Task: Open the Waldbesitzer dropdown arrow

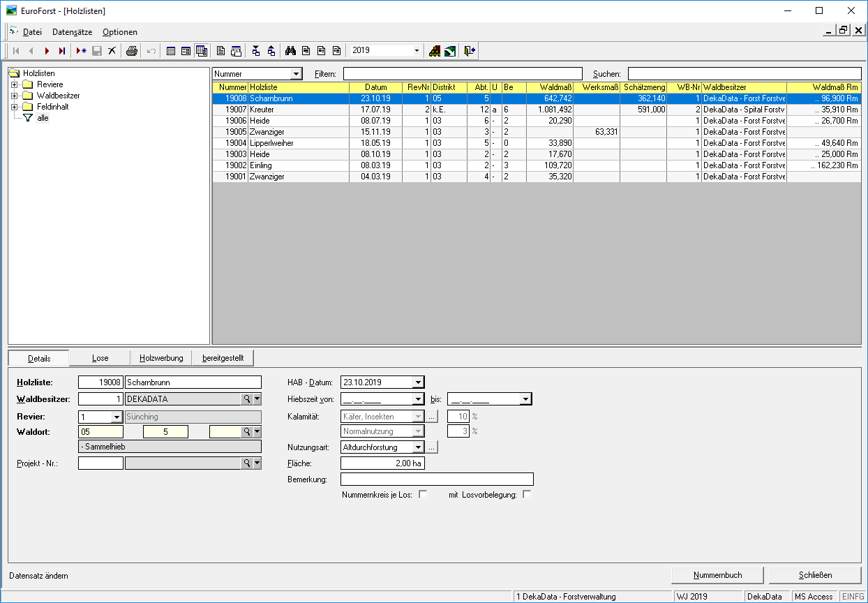Action: pos(257,399)
